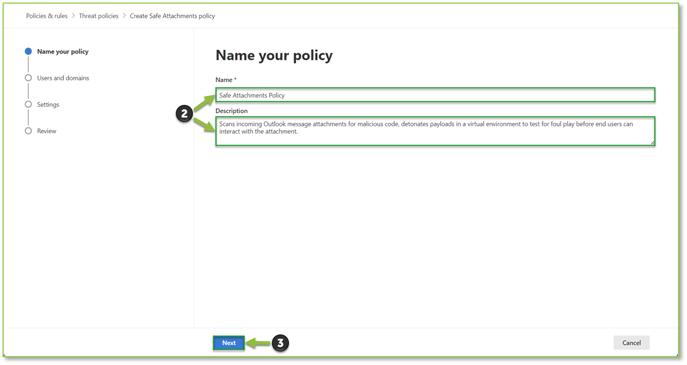Go to Users and domains step label
This screenshot has width=687, height=365.
point(63,78)
